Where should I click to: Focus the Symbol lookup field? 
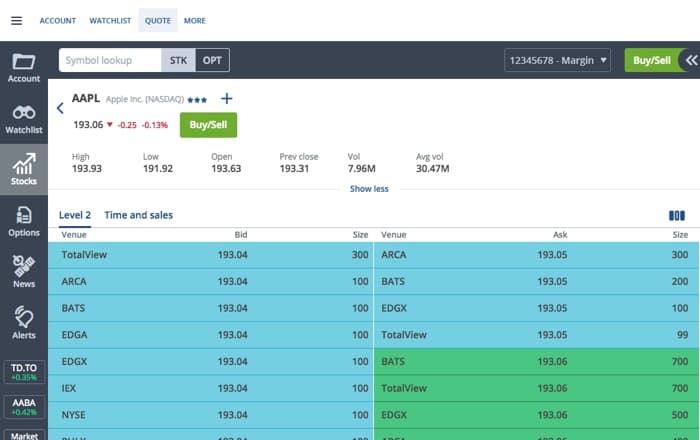[110, 60]
